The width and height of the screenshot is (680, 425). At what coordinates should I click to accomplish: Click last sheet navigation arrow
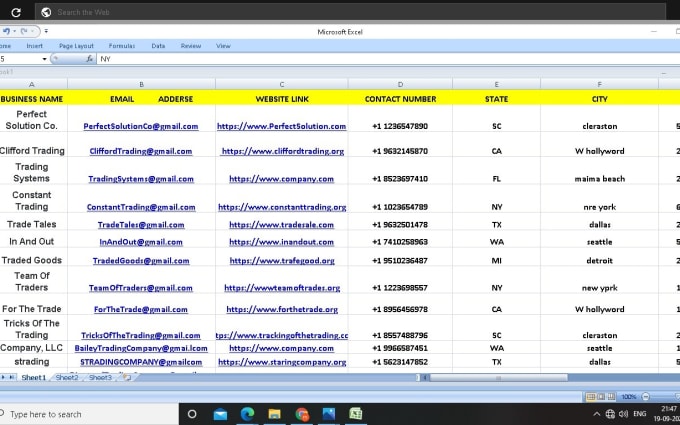coord(11,377)
